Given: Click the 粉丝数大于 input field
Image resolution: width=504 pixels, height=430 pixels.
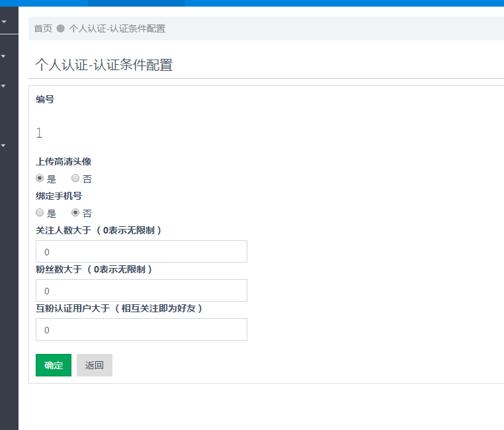Looking at the screenshot, I should (x=142, y=290).
